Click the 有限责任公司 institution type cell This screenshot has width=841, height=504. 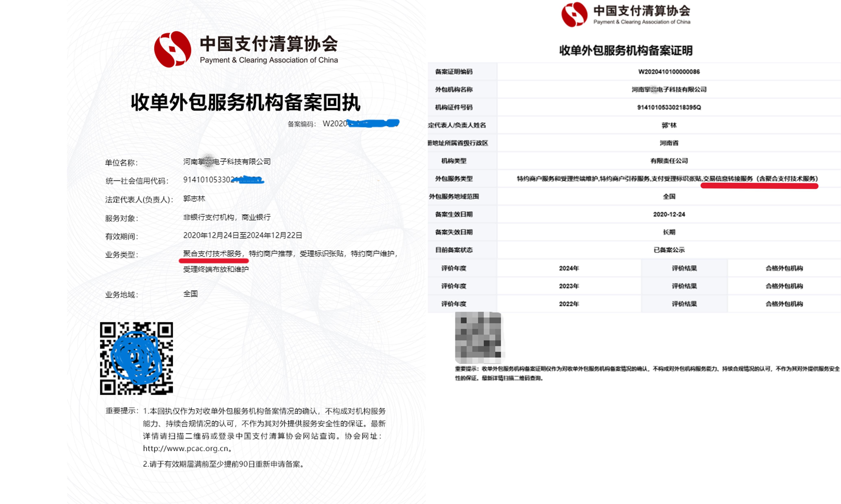[669, 161]
